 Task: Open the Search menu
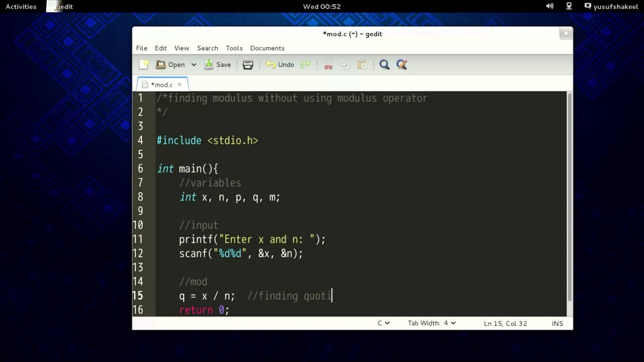(207, 48)
